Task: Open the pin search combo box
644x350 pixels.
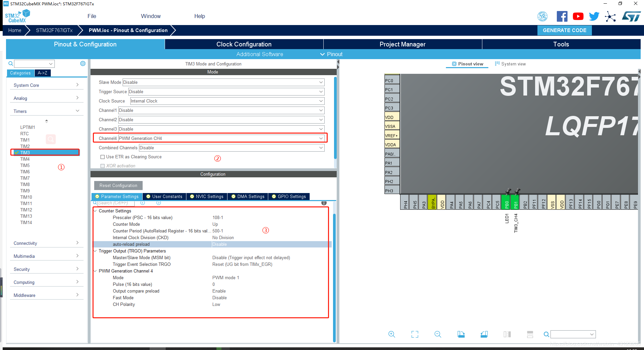Action: pyautogui.click(x=573, y=334)
